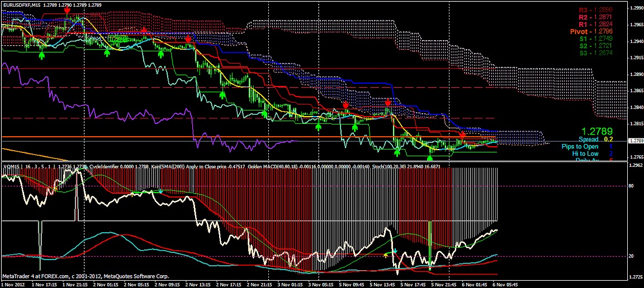Click the red sell arrow near 1 Nov 21:15
This screenshot has width=644, height=288.
tap(67, 10)
